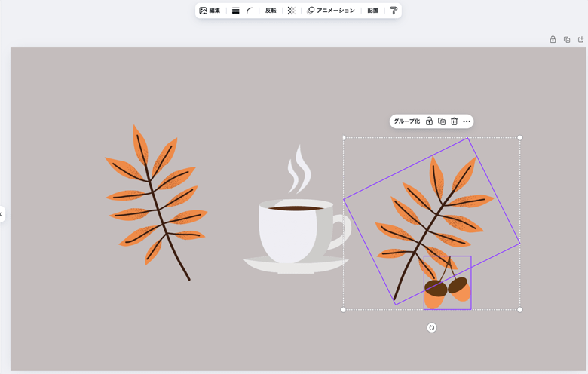Viewport: 588px width, 374px height.
Task: Open the more options ellipsis menu
Action: click(467, 121)
